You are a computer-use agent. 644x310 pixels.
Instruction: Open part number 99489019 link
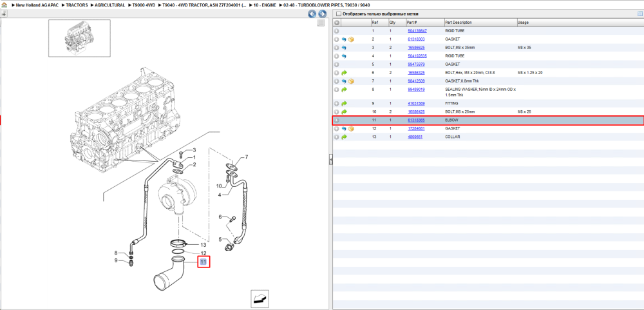(x=416, y=89)
